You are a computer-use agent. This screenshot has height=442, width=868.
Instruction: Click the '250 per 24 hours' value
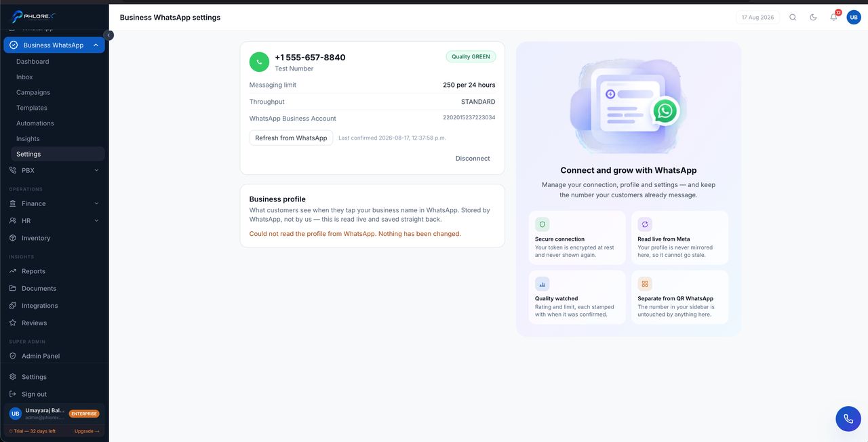[469, 85]
